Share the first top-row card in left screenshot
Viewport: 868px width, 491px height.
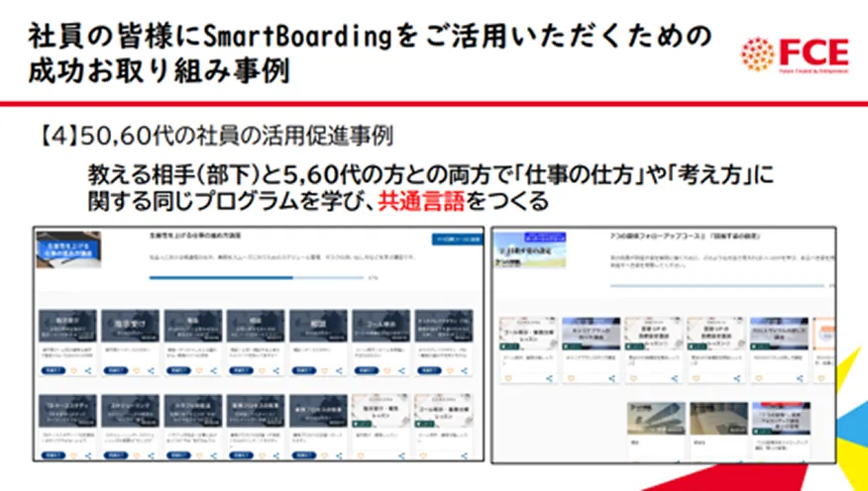click(x=88, y=371)
